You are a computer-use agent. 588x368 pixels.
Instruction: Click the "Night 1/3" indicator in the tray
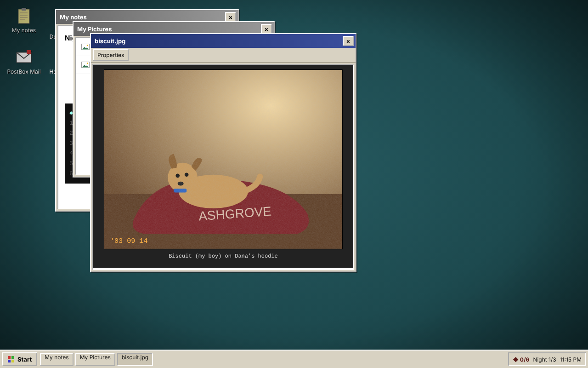pos(544,359)
